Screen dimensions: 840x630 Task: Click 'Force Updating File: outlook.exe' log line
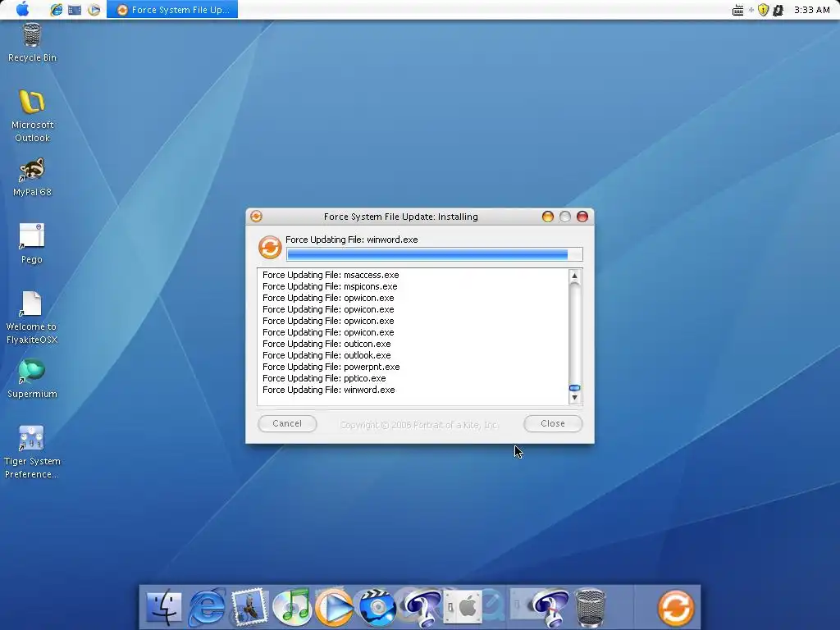tap(326, 355)
